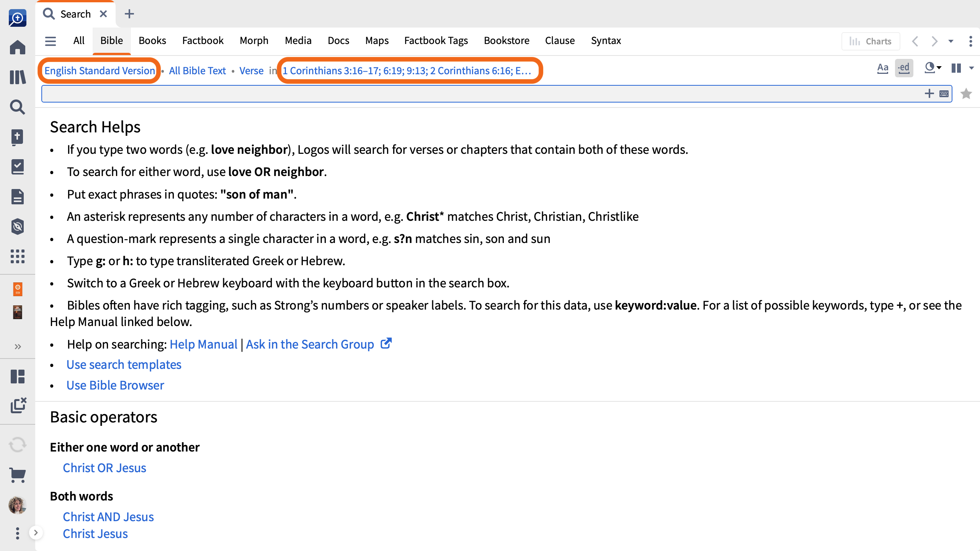The height and width of the screenshot is (551, 980).
Task: Open the user profile avatar
Action: (x=18, y=505)
